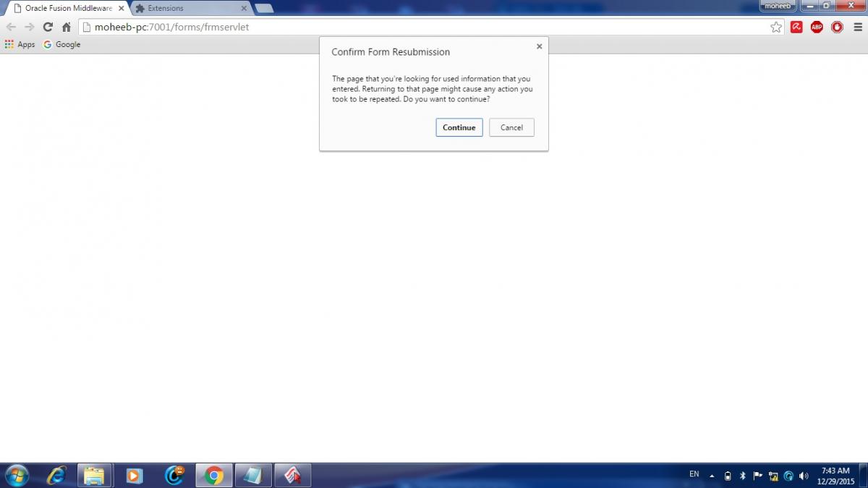The width and height of the screenshot is (868, 488).
Task: Switch to the Extensions tab
Action: 188,8
